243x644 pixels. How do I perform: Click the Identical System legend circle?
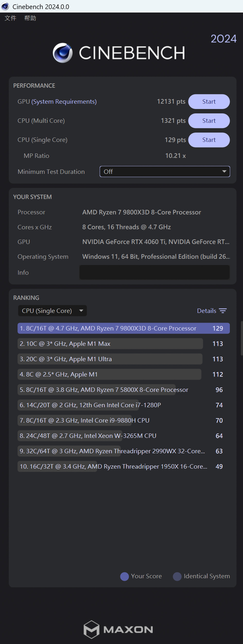tap(177, 577)
